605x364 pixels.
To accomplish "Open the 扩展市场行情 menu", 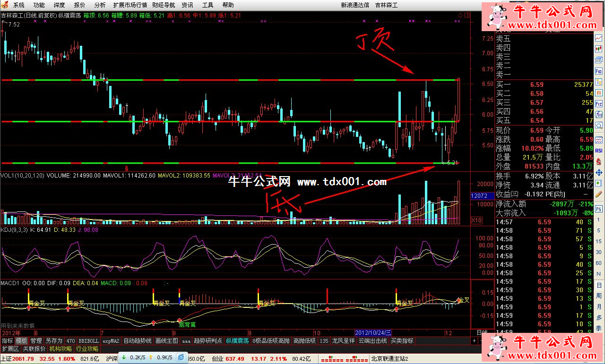I will [130, 5].
